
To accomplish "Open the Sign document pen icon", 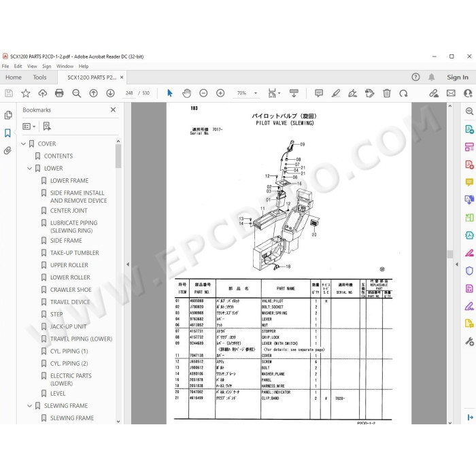I will 352,93.
